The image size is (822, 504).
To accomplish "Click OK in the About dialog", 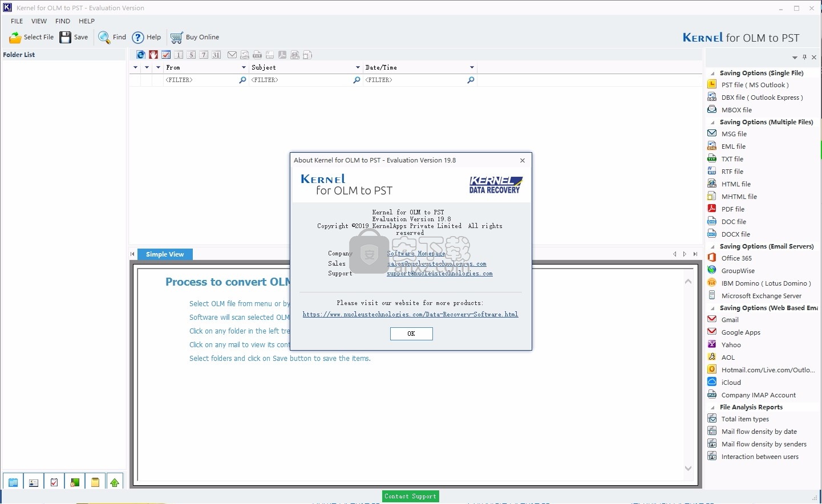I will pyautogui.click(x=411, y=334).
